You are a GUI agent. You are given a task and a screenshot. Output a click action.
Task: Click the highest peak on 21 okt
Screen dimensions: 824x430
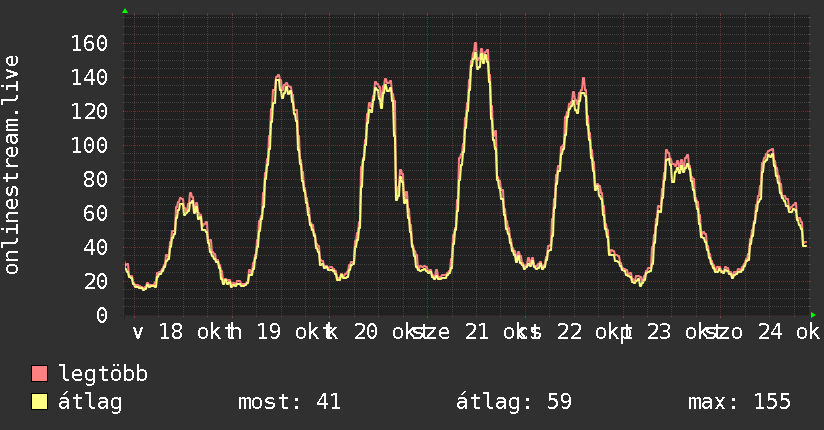tap(475, 44)
